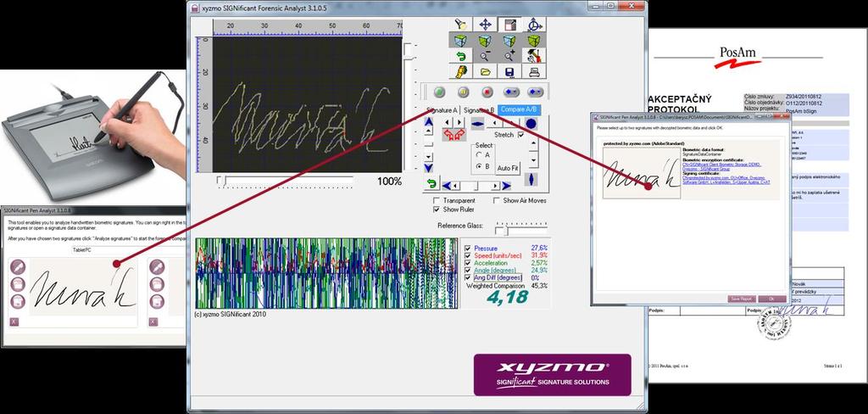Uncheck the Angle (degrees) checkbox
Image resolution: width=868 pixels, height=414 pixels.
[468, 270]
